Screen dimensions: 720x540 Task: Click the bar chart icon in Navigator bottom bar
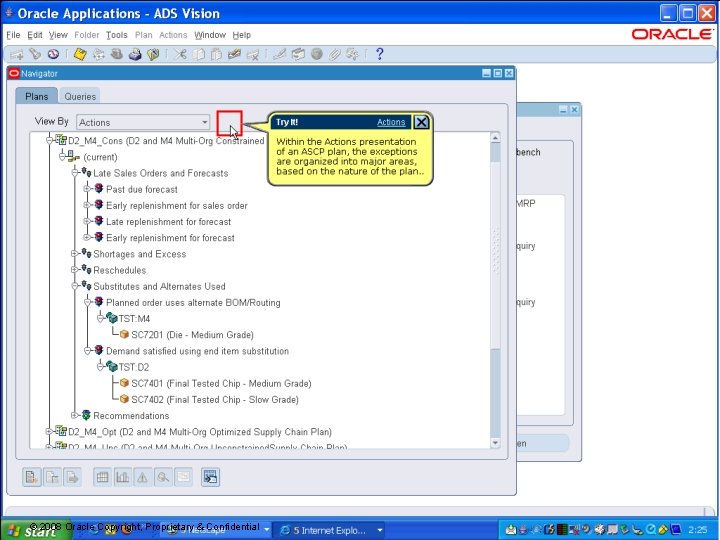123,478
